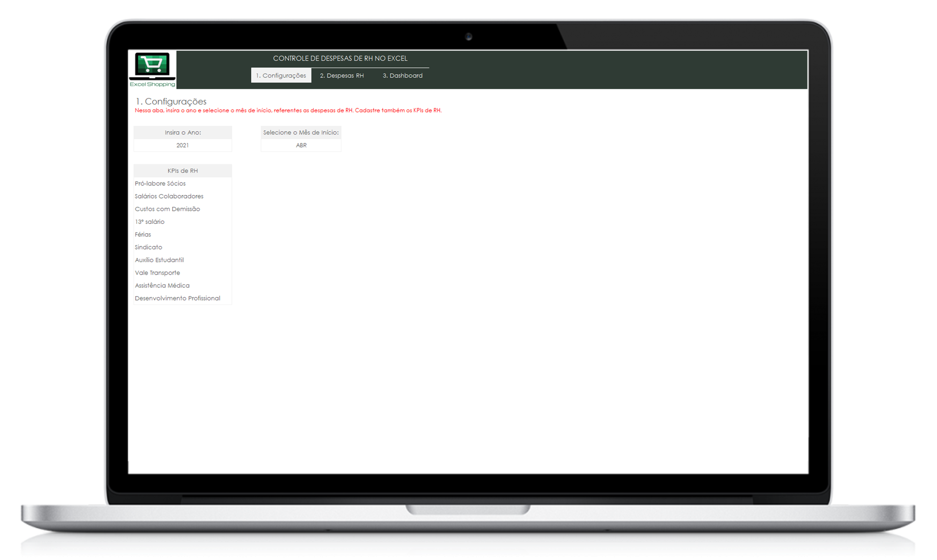This screenshot has height=560, width=937.
Task: Click the '1. Configurações' page heading
Action: (171, 101)
